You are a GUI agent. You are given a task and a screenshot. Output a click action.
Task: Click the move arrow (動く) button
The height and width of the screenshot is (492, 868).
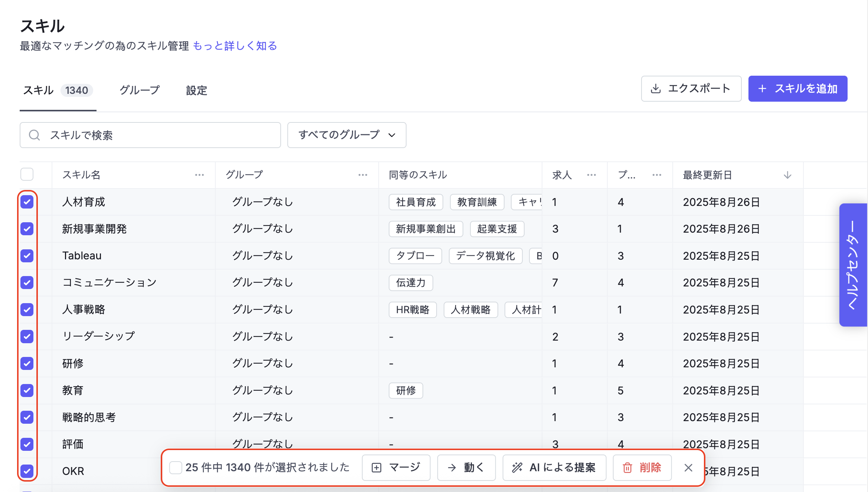point(466,468)
